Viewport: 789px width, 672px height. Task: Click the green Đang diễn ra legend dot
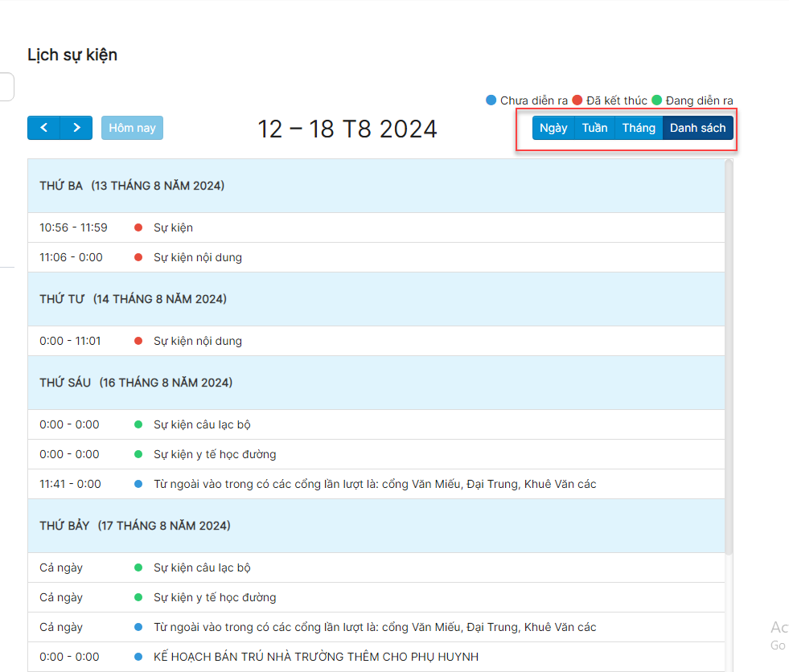click(x=656, y=100)
